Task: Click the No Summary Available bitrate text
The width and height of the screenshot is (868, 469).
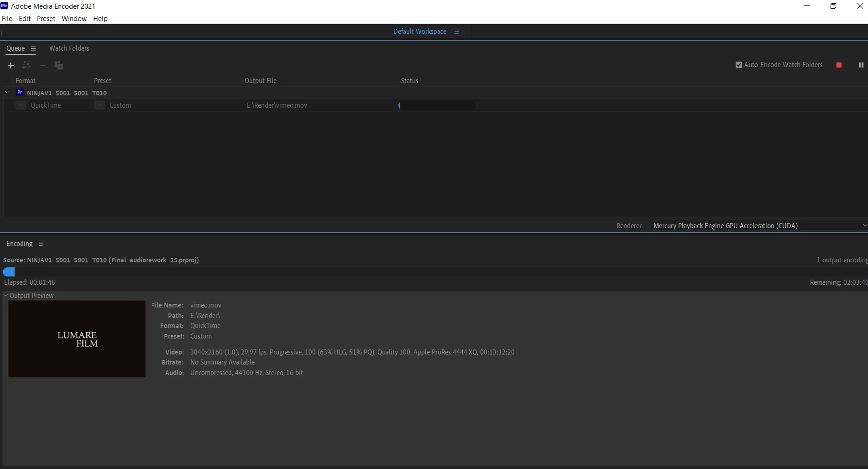Action: click(222, 362)
